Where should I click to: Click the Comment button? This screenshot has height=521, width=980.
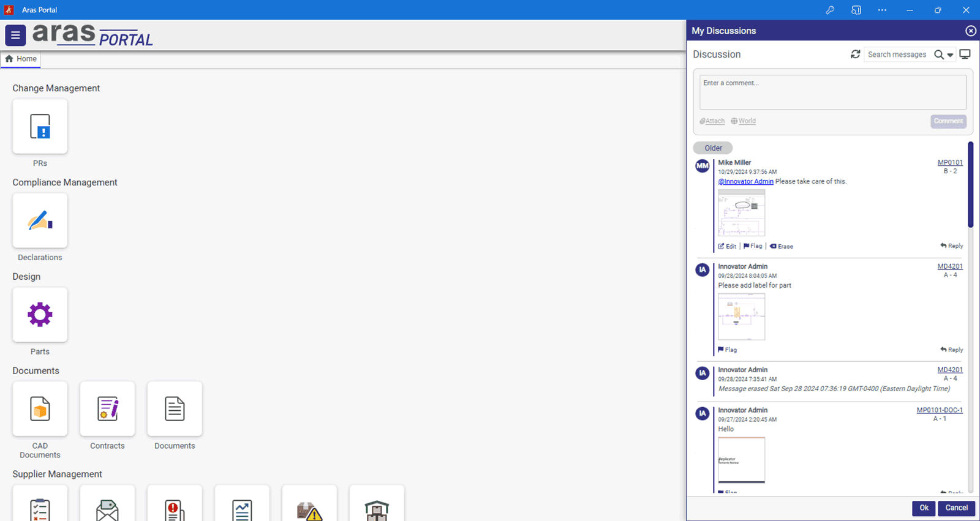[x=948, y=121]
